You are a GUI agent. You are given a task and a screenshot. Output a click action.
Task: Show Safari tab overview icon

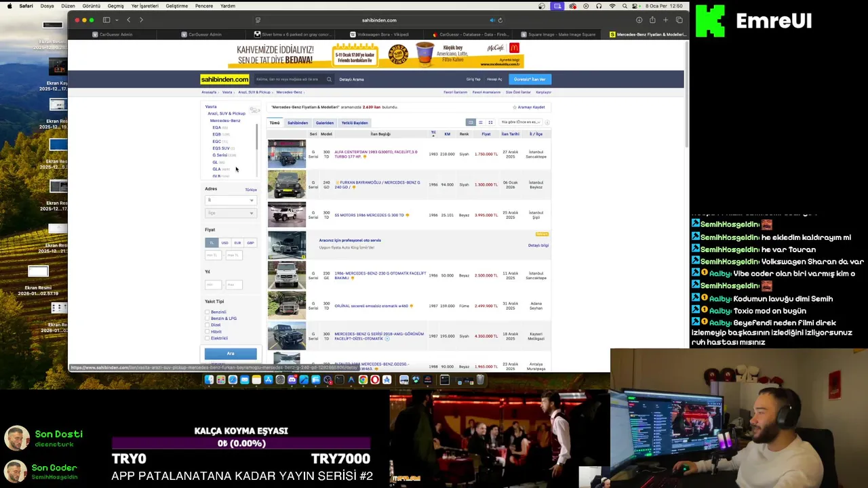(x=679, y=20)
